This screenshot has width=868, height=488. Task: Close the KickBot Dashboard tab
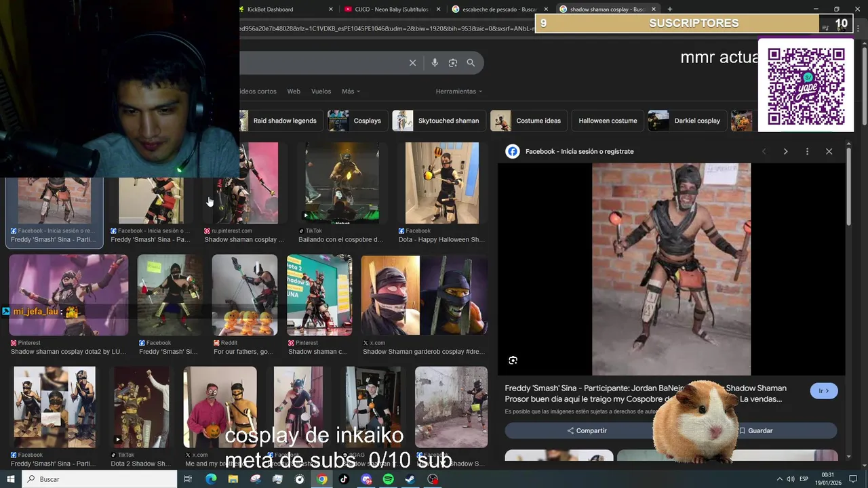point(331,9)
